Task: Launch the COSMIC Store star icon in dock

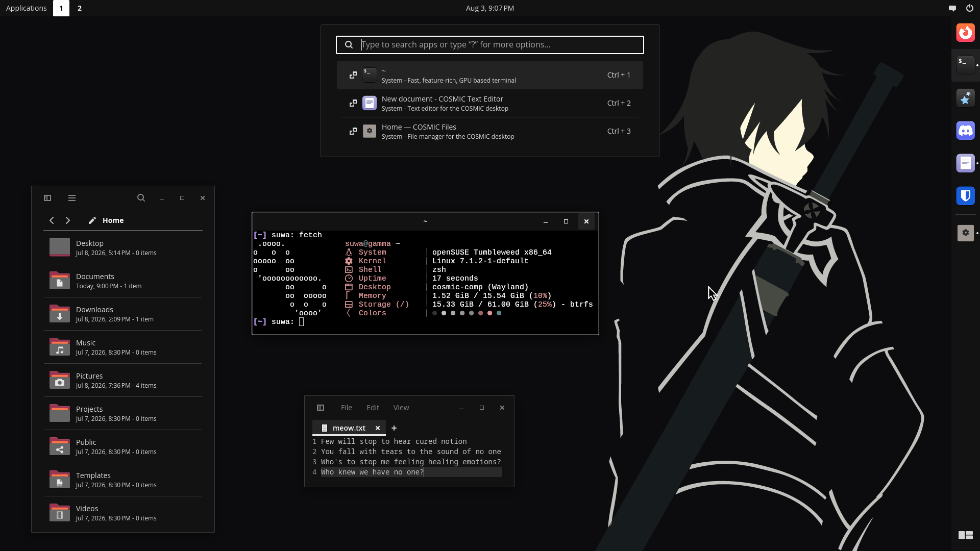Action: click(x=965, y=98)
